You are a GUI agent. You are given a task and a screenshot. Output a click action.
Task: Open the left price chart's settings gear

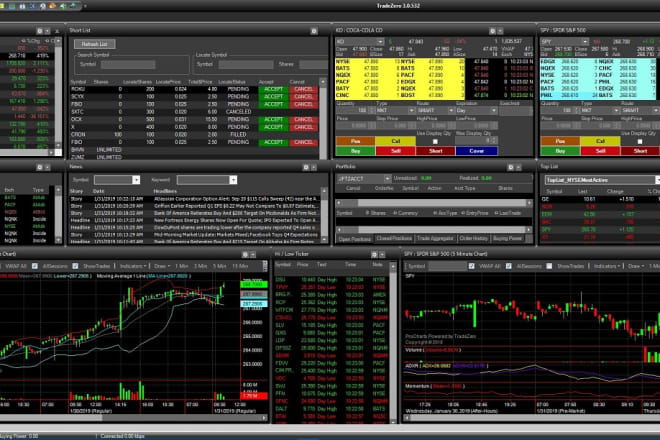245,255
